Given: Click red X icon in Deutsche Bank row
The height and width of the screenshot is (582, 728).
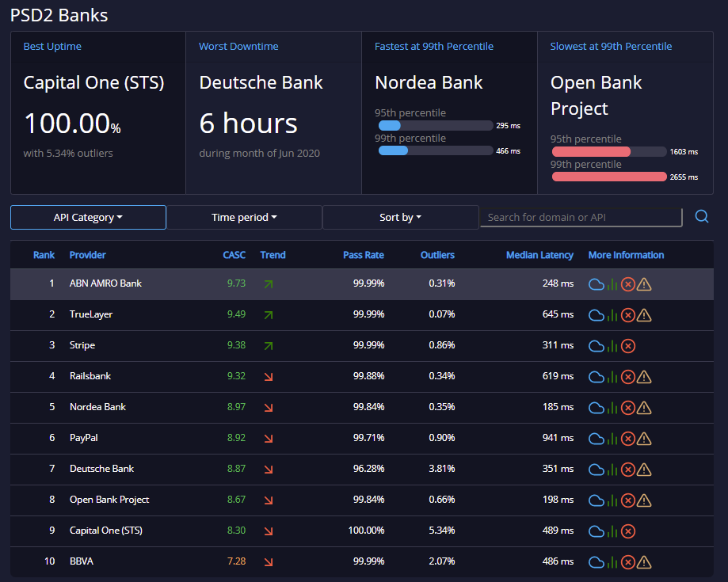Looking at the screenshot, I should pos(628,470).
